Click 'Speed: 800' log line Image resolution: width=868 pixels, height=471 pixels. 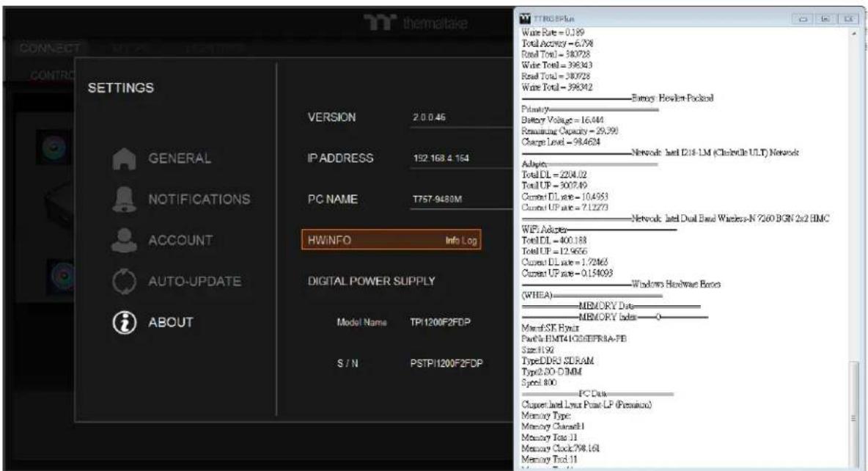(x=539, y=383)
